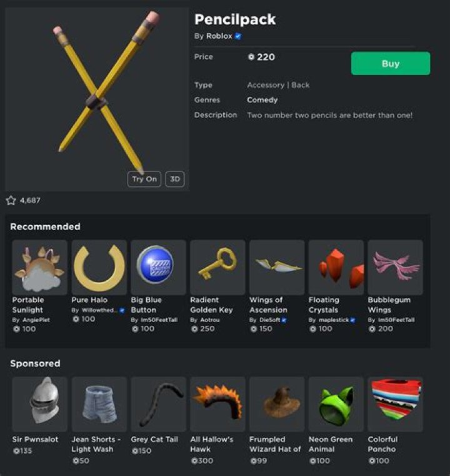The width and height of the screenshot is (450, 476).
Task: Open the Bubblegum Wings recommended item
Action: click(395, 268)
